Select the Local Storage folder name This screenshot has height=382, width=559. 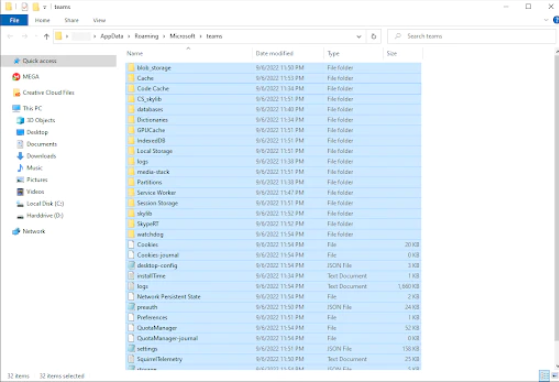[154, 151]
